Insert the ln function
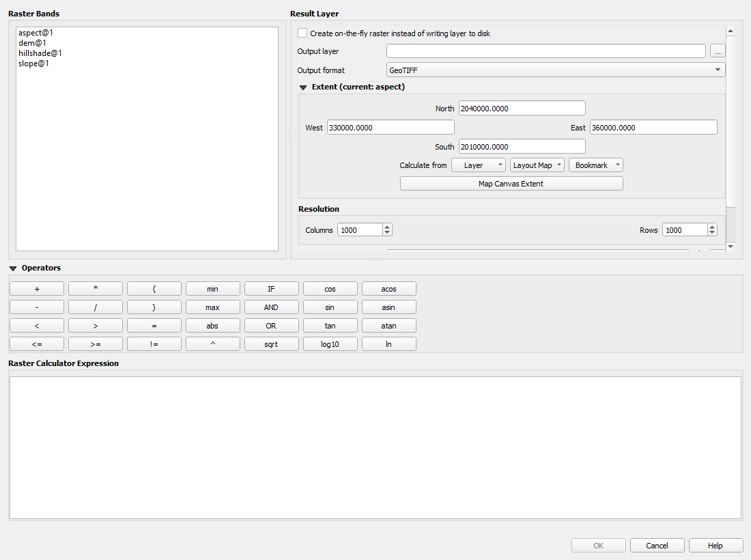This screenshot has height=560, width=751. pos(389,344)
